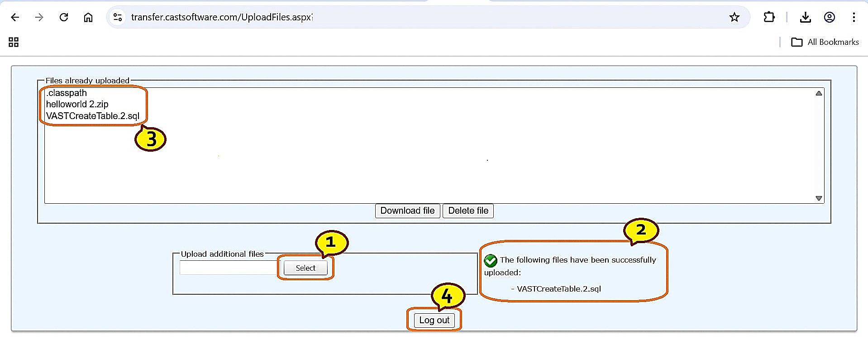Open the Chrome three-dot menu
Image resolution: width=868 pixels, height=340 pixels.
(854, 17)
